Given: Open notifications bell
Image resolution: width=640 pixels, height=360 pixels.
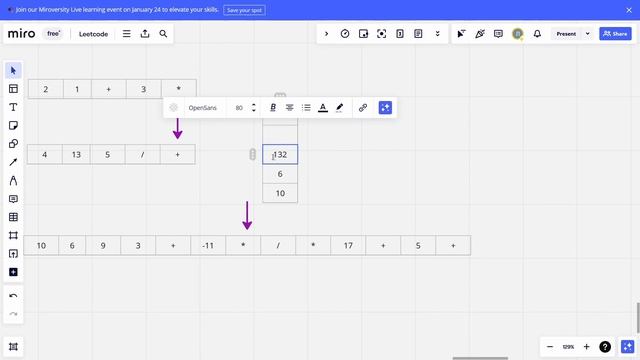Looking at the screenshot, I should (537, 34).
